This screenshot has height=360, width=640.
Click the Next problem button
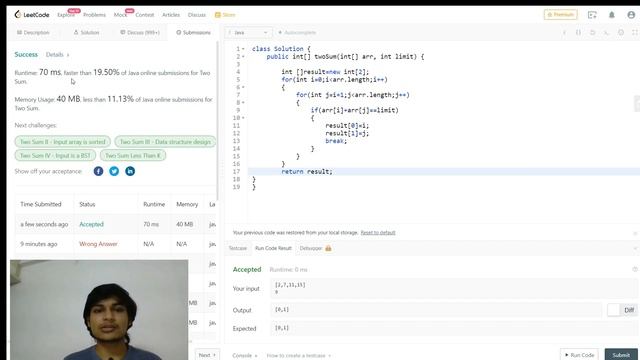[207, 355]
